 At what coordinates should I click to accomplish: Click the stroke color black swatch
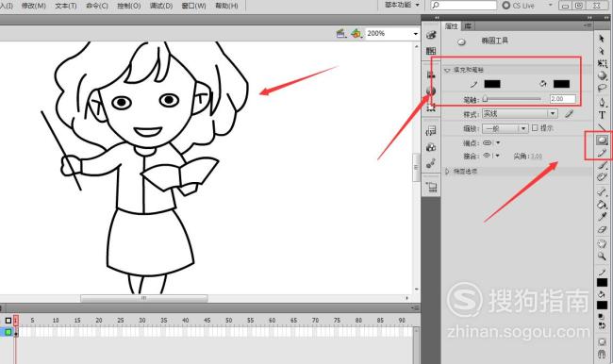[x=492, y=84]
